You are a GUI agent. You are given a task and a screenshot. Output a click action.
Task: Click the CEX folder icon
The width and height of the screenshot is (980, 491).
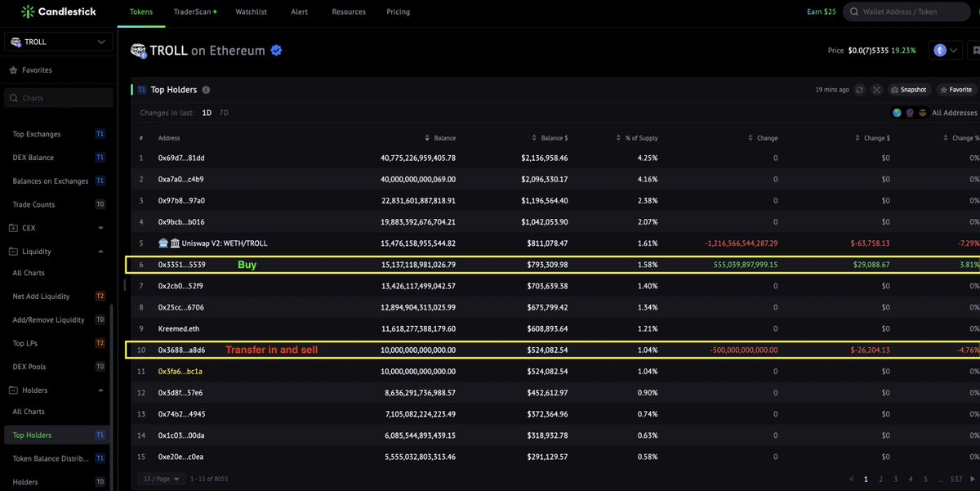(13, 228)
